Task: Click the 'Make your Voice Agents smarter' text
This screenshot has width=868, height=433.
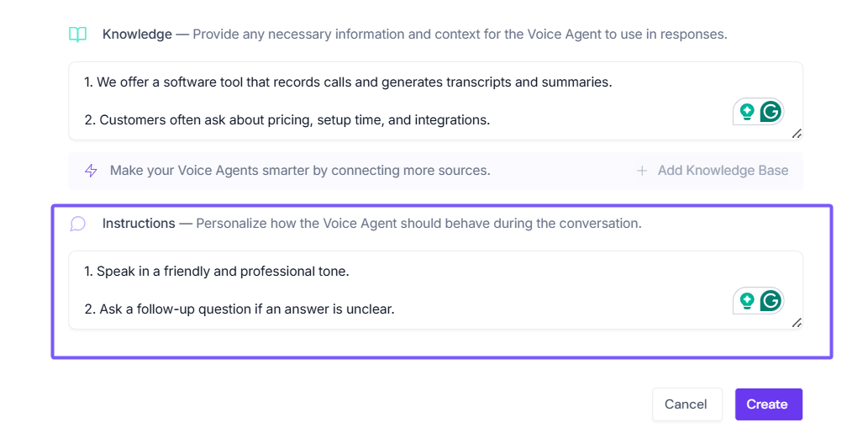Action: pyautogui.click(x=300, y=171)
